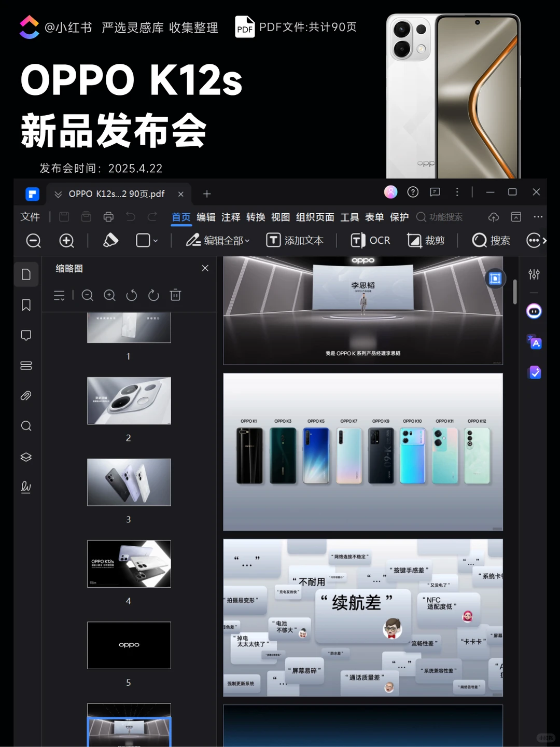This screenshot has width=560, height=747.
Task: Close the 缩略图 thumbnail panel
Action: [x=205, y=268]
